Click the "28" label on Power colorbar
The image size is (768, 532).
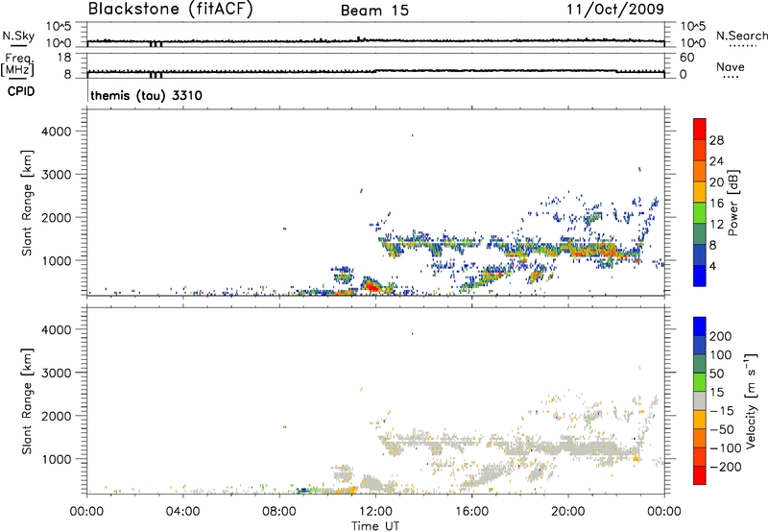716,140
